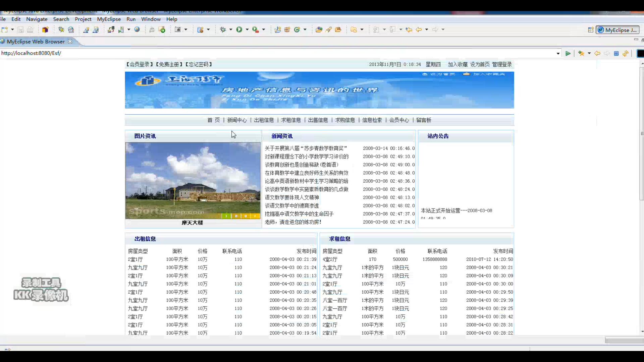Click the Open Type icon in toolbar
This screenshot has height=362, width=644.
coord(319,29)
